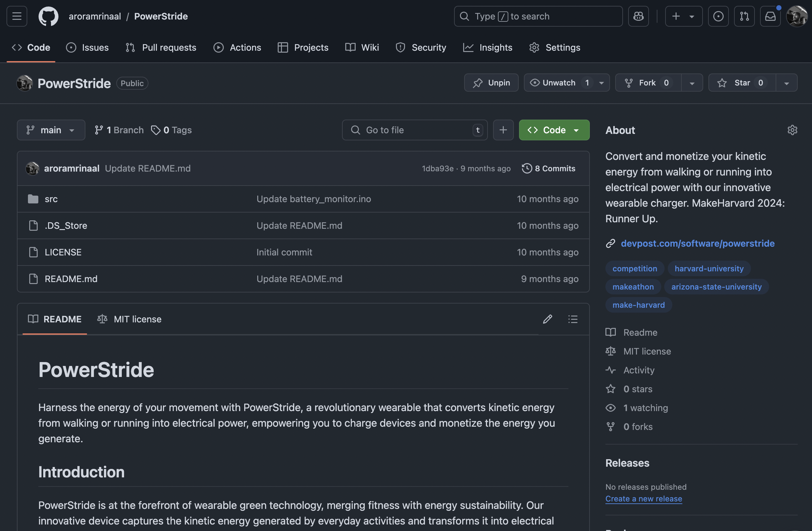Switch to the Issues tab
The image size is (812, 531).
[x=87, y=47]
